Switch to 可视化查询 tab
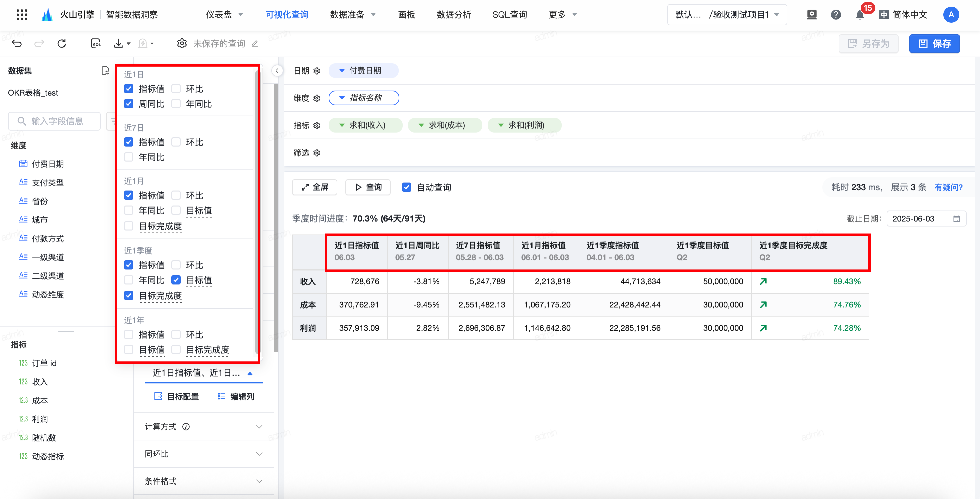Viewport: 980px width, 499px height. point(287,15)
